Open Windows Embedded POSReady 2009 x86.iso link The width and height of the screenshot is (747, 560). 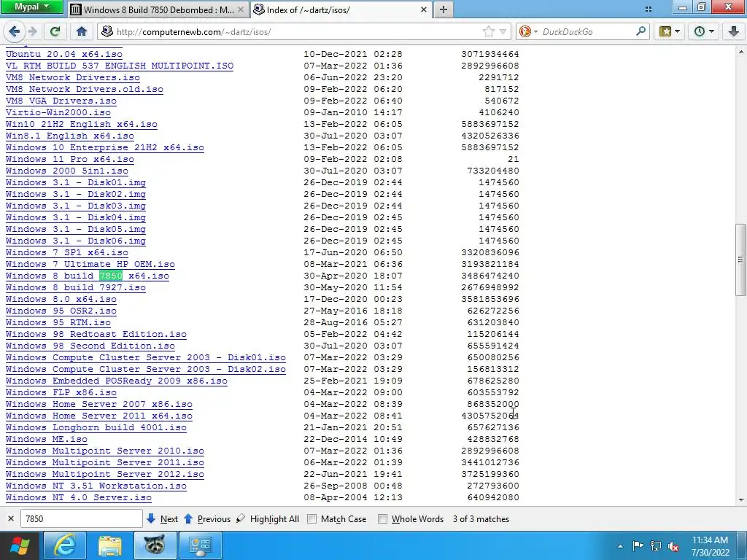(x=117, y=381)
